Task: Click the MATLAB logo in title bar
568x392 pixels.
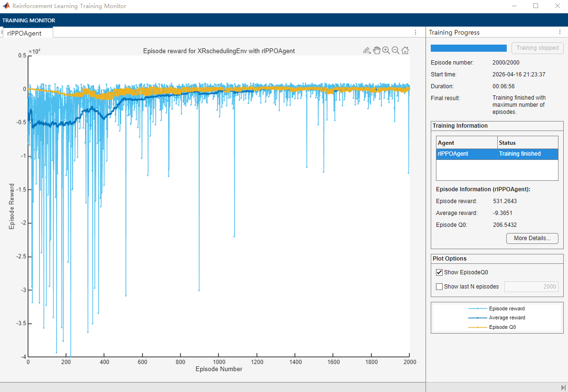Action: pos(6,6)
